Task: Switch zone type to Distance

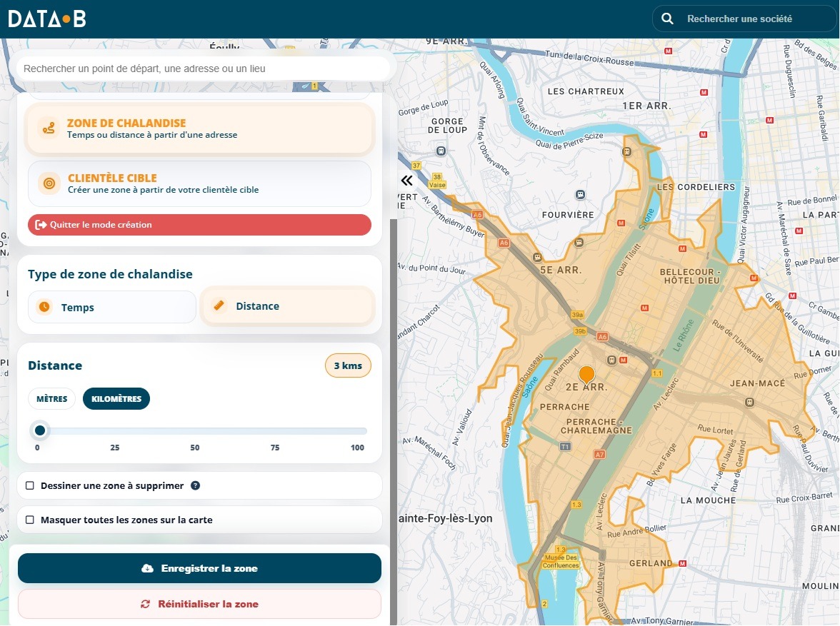Action: pos(287,306)
